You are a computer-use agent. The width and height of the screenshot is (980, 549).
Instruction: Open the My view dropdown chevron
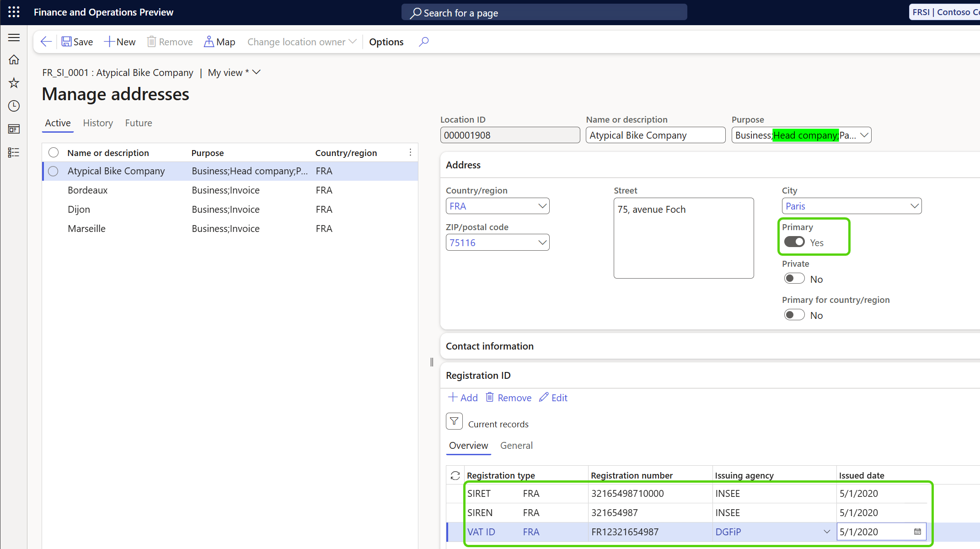tap(257, 72)
